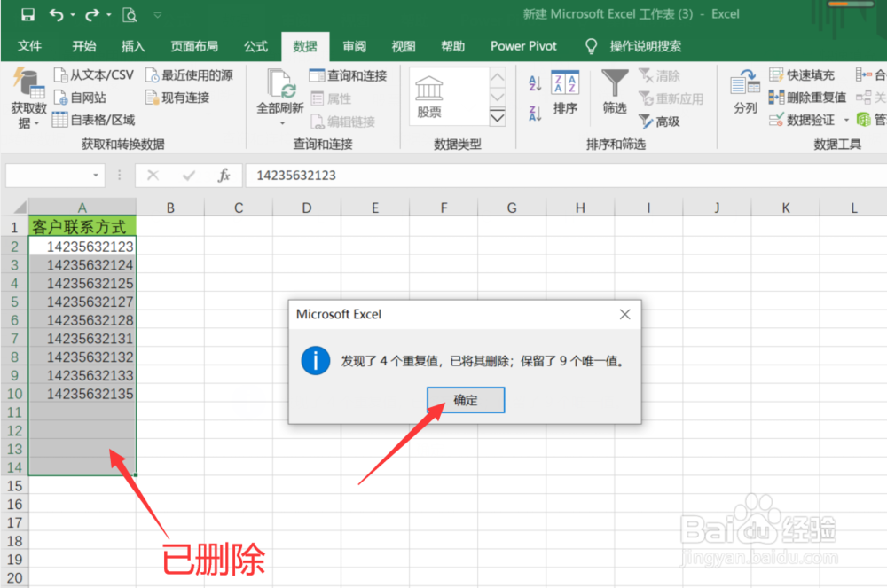Select row 20 header

pyautogui.click(x=15, y=578)
